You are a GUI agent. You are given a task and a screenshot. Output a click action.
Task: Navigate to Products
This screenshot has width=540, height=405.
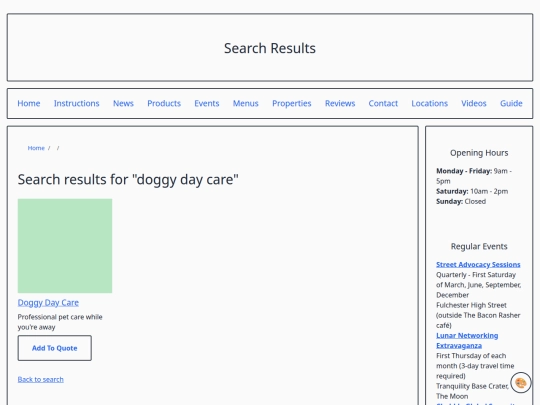[164, 103]
